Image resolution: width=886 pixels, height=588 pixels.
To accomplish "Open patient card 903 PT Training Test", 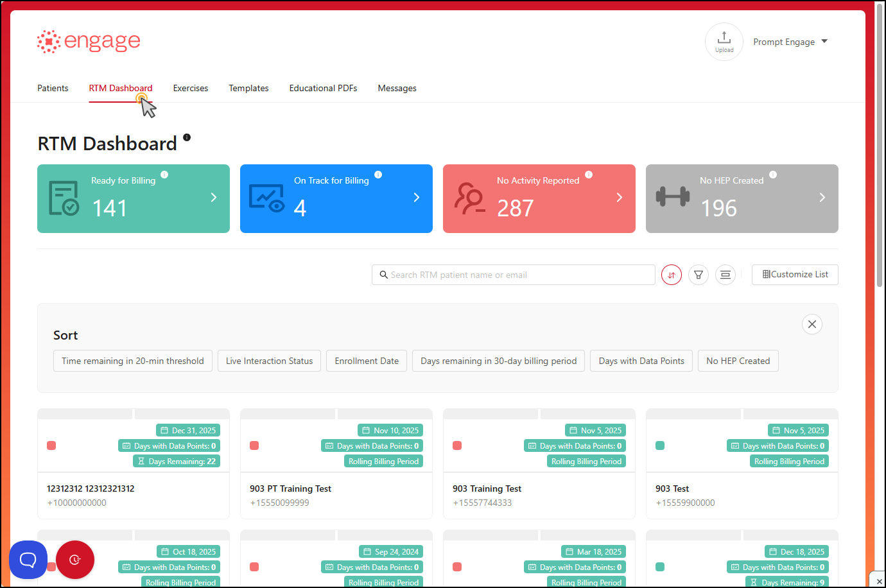I will tap(336, 463).
